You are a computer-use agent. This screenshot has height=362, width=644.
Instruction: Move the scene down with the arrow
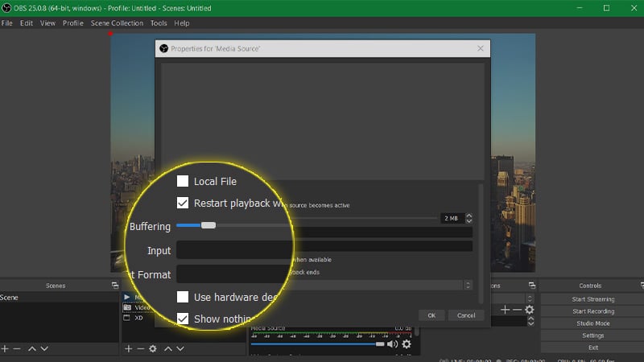click(44, 348)
